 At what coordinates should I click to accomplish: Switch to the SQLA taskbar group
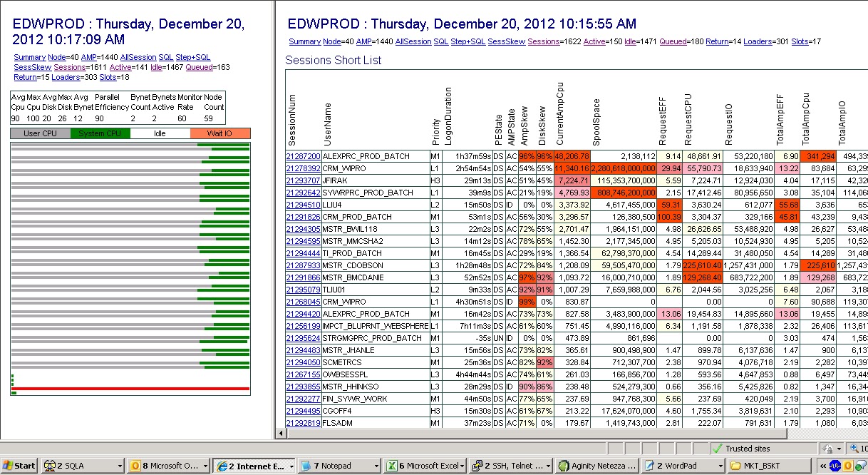[83, 466]
